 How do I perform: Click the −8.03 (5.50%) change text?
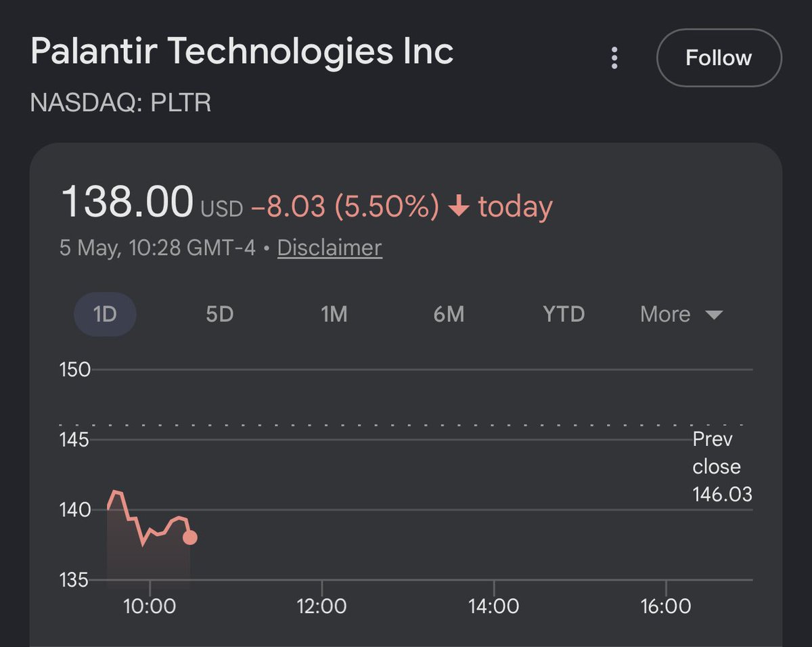(345, 206)
